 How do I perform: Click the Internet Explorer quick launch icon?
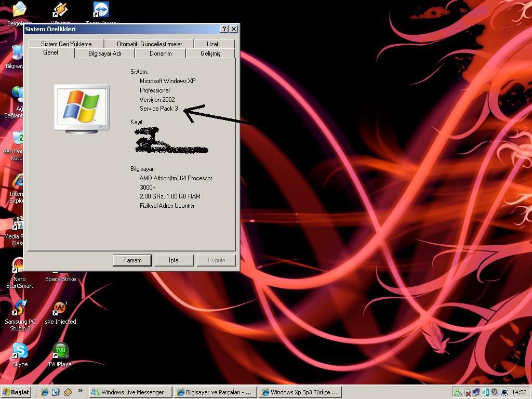click(x=45, y=392)
